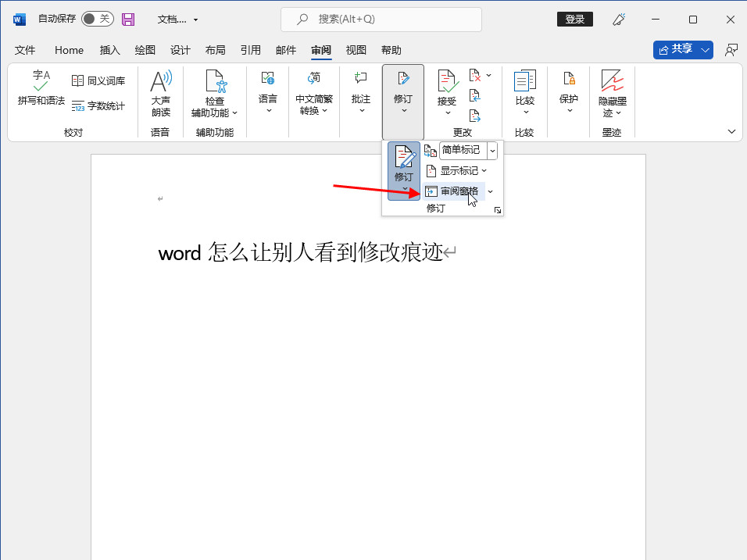Expand the 审阅窗格 dropdown arrow
The width and height of the screenshot is (747, 560).
coord(491,191)
